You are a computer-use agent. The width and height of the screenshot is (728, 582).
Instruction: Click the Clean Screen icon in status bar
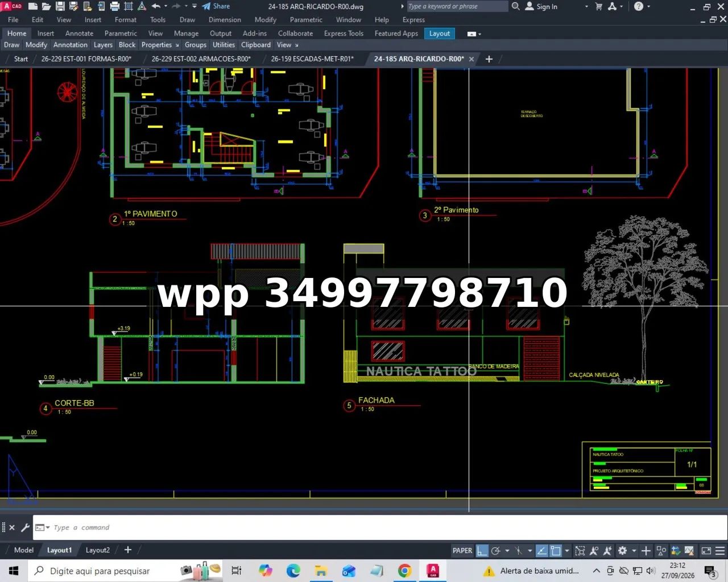706,550
